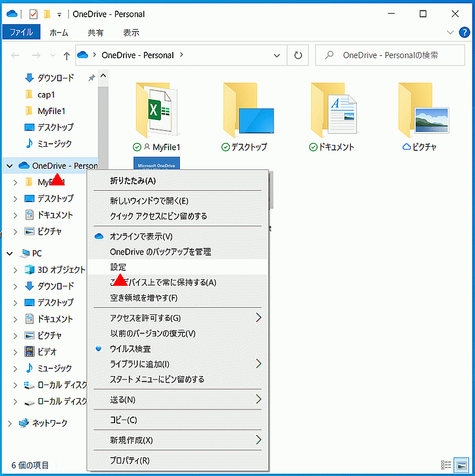Open the アクセスを許可する(G) submenu
Image resolution: width=475 pixels, height=476 pixels.
177,318
